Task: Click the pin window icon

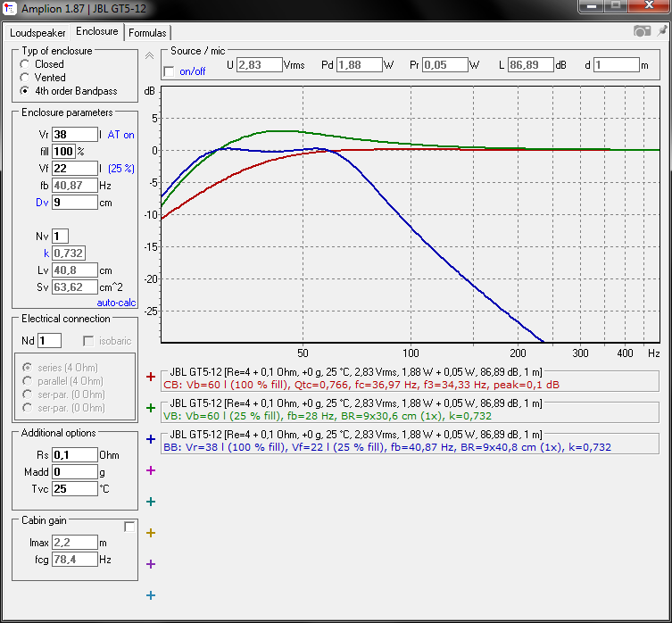Action: tap(662, 31)
